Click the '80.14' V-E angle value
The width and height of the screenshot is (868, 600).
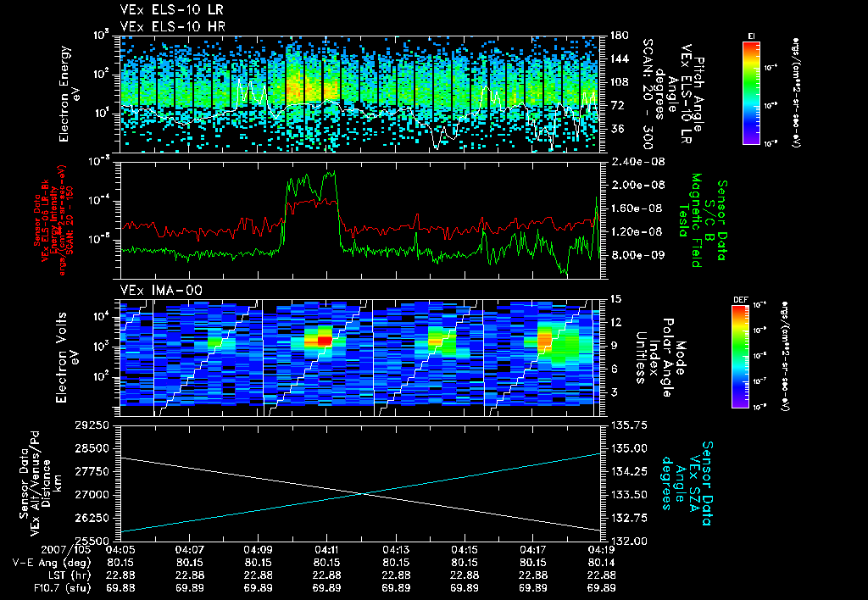tap(602, 563)
